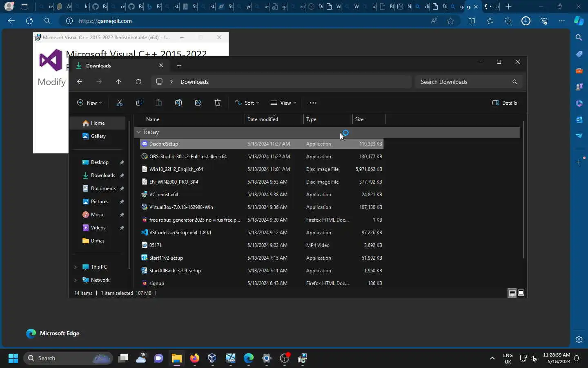Refresh the Downloads folder view
The width and height of the screenshot is (588, 368).
point(138,82)
